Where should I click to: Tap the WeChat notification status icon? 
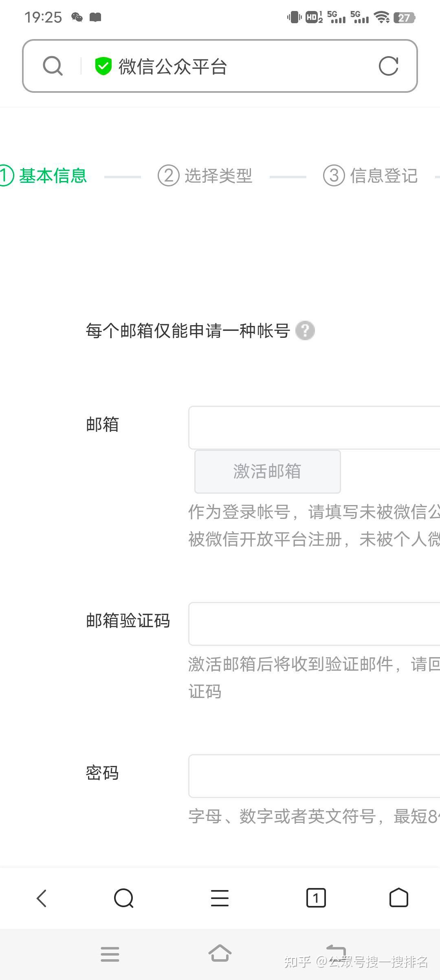[x=77, y=17]
